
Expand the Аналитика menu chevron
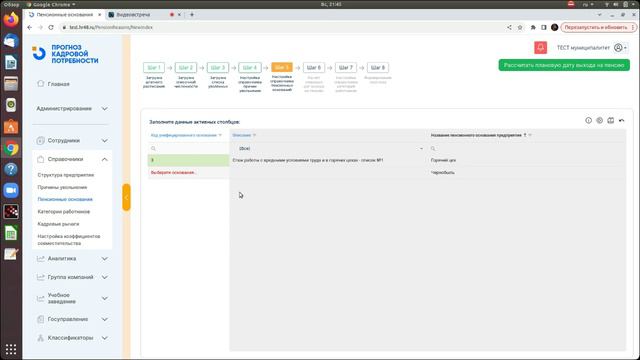point(104,259)
